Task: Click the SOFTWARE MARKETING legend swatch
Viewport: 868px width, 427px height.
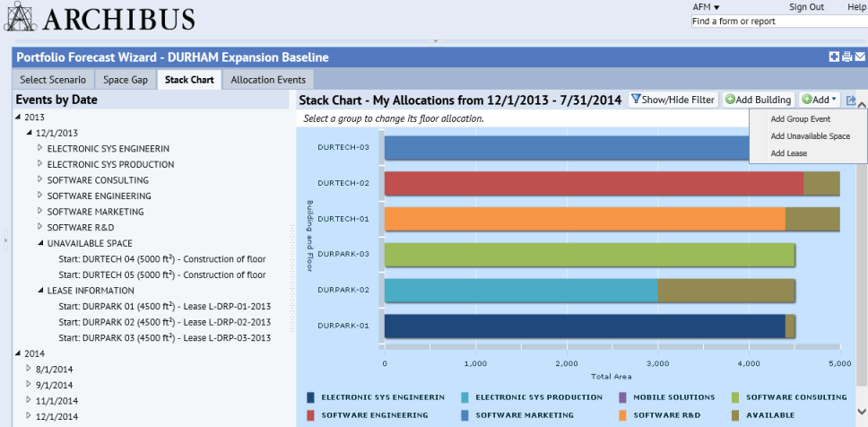Action: [x=464, y=414]
